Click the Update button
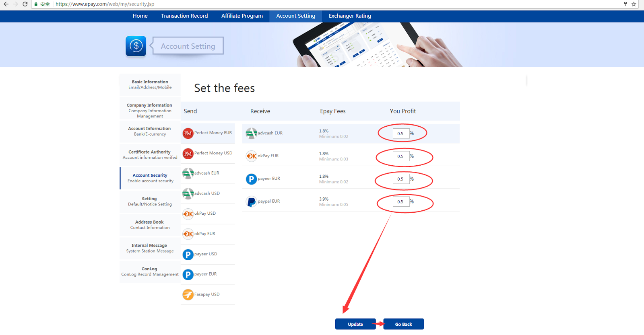 pyautogui.click(x=355, y=324)
